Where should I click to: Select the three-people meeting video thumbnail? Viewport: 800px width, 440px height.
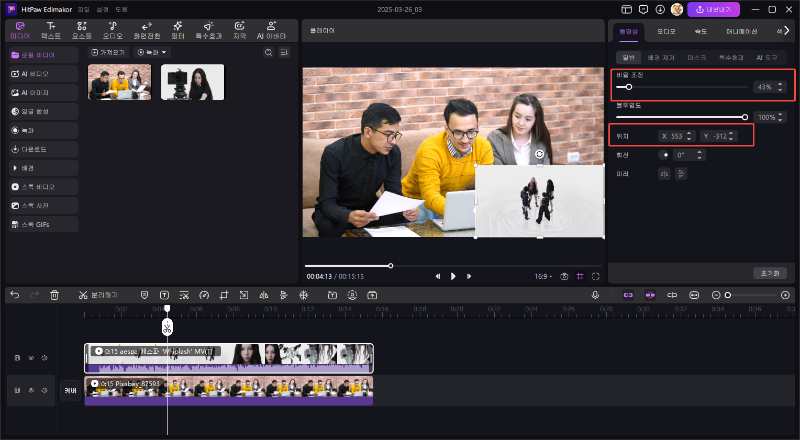coord(119,82)
